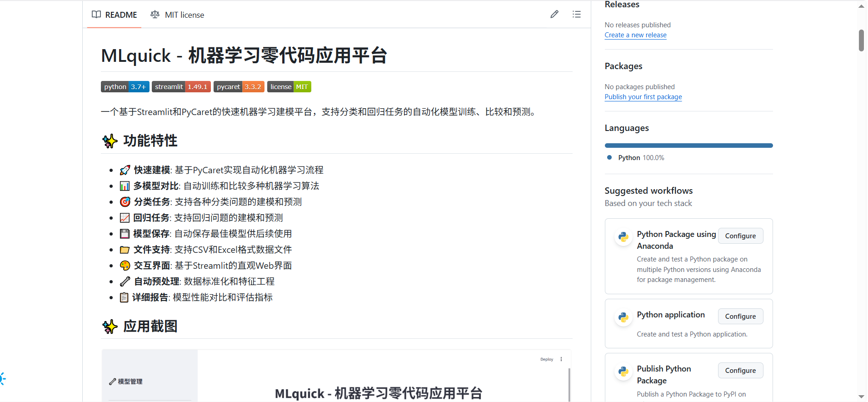Click the floppy disk emoji beside 模型保存
868x402 pixels.
click(x=125, y=234)
